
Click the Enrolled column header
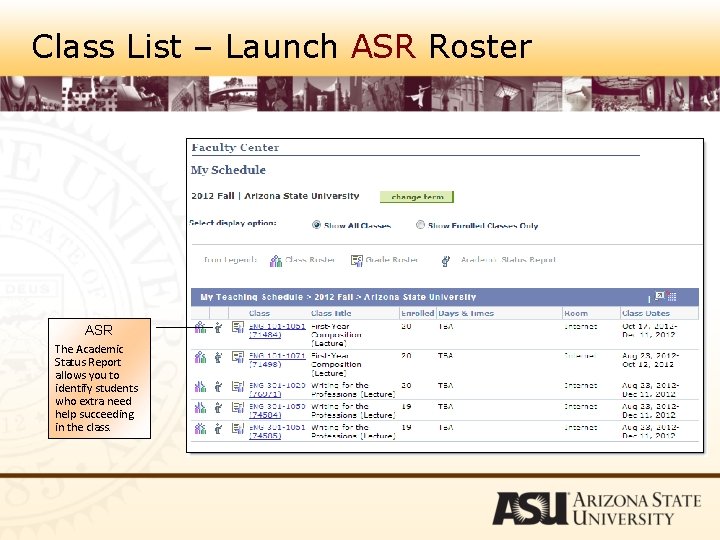[417, 313]
